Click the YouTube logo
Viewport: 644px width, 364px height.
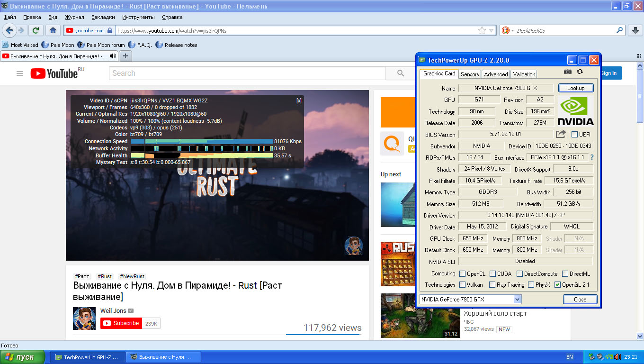pos(54,73)
